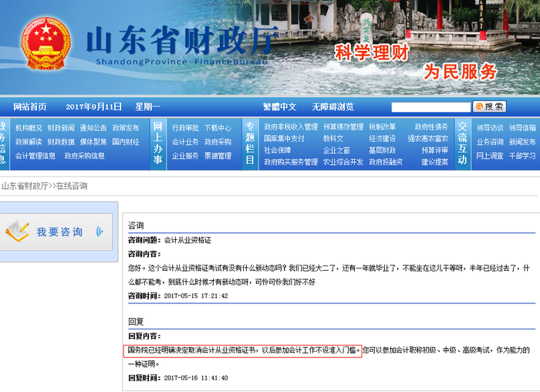Open the 通知公告 link
Screen dimensions: 540x392
[x=93, y=128]
